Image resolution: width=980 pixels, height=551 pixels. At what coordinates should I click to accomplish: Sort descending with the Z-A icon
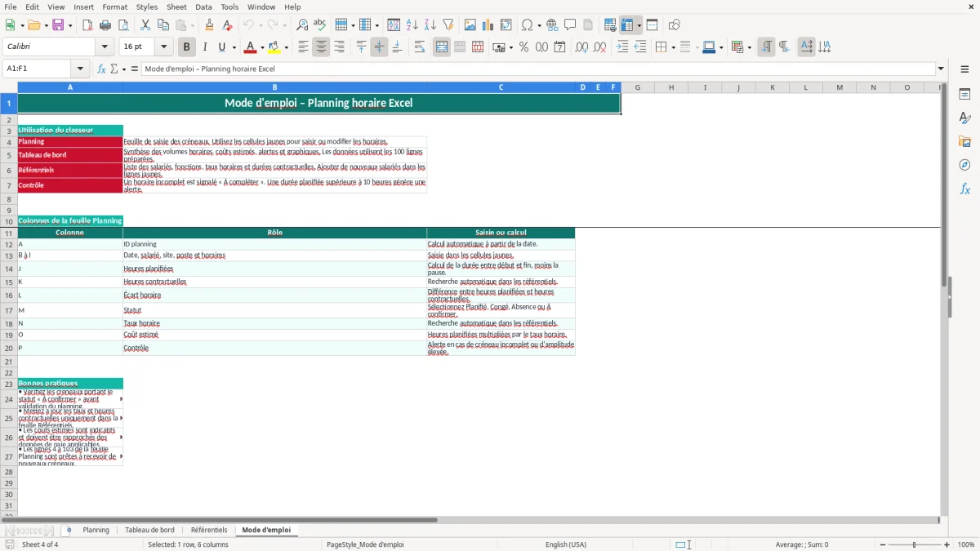[430, 25]
